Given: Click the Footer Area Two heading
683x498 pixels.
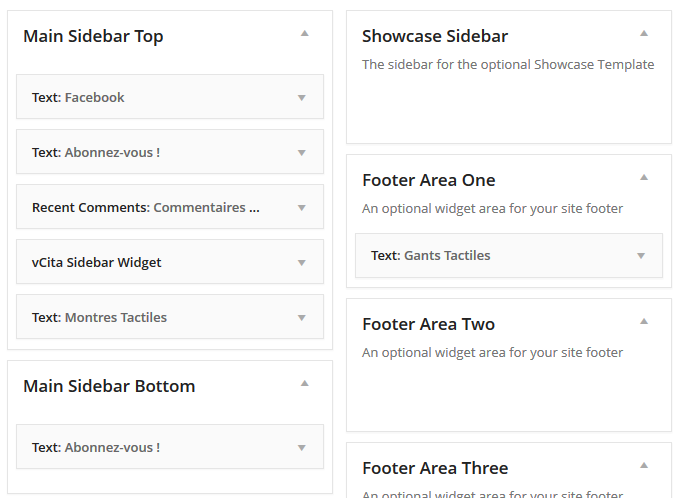Looking at the screenshot, I should point(428,324).
